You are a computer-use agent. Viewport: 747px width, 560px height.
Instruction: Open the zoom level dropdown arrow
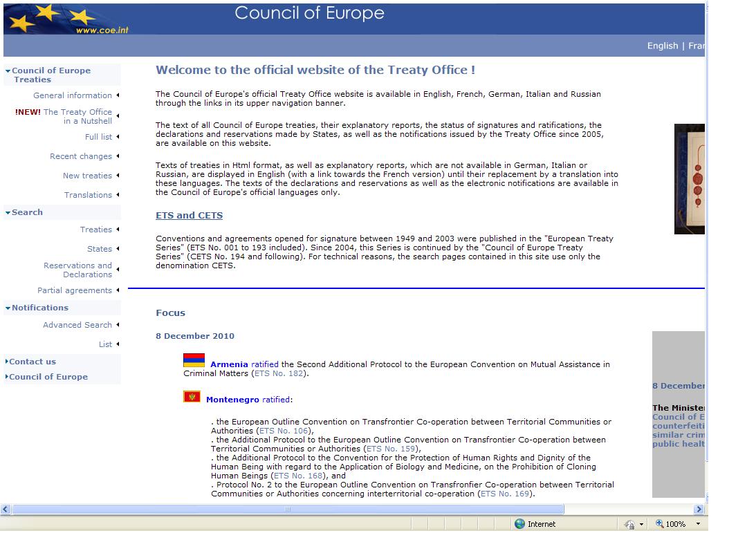coord(697,524)
